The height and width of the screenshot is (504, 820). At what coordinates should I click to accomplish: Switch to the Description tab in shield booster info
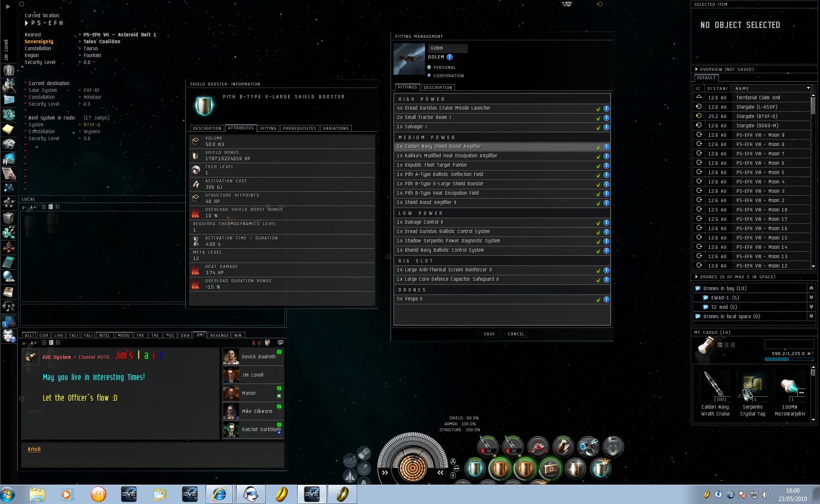(207, 128)
